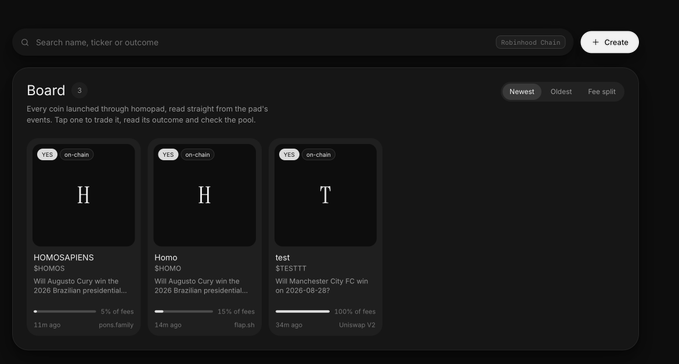679x364 pixels.
Task: Click the 100% of fees progress bar
Action: [x=302, y=311]
